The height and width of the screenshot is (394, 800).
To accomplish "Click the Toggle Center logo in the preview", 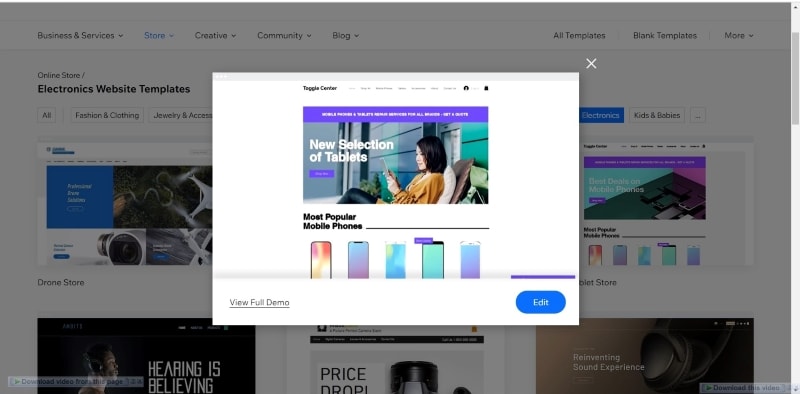I will (320, 88).
